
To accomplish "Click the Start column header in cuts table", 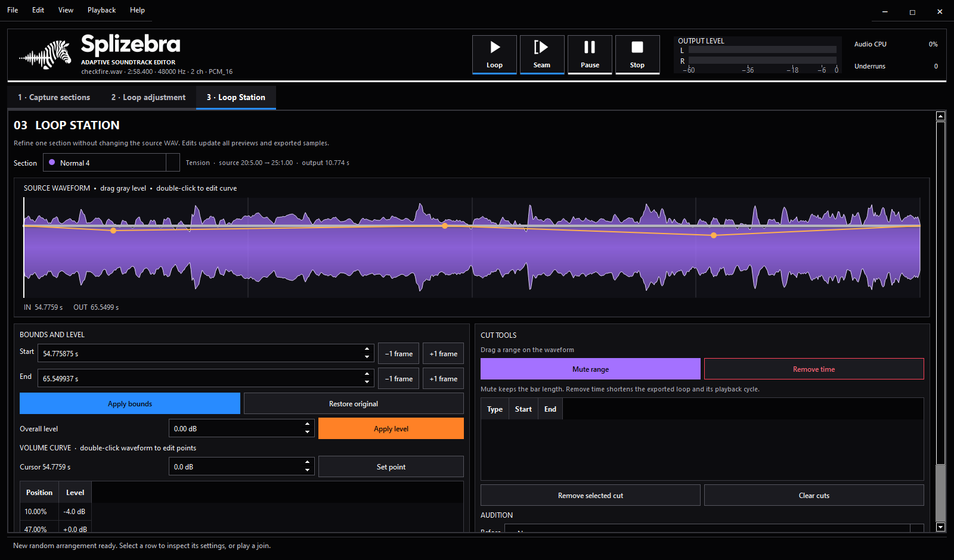I will (524, 409).
